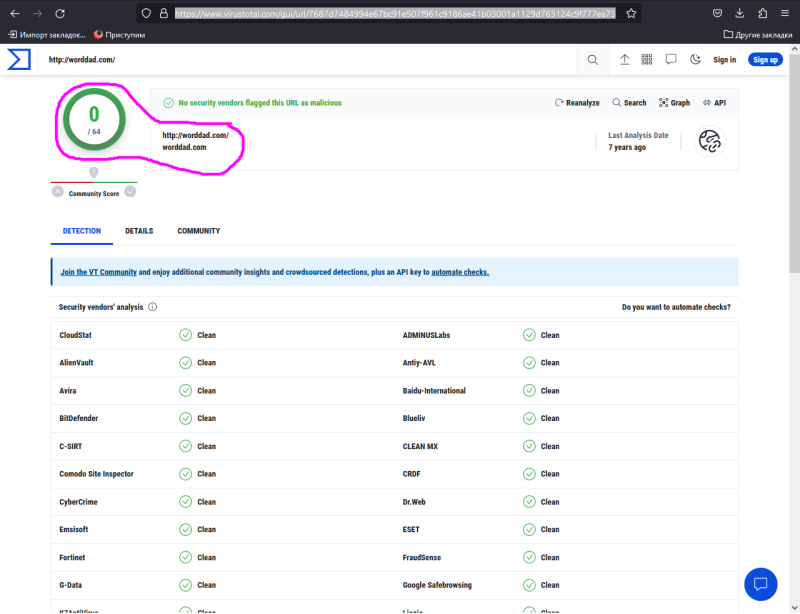Click the VirusTotal search magnifier icon
Viewport: 800px width, 614px height.
[x=592, y=60]
